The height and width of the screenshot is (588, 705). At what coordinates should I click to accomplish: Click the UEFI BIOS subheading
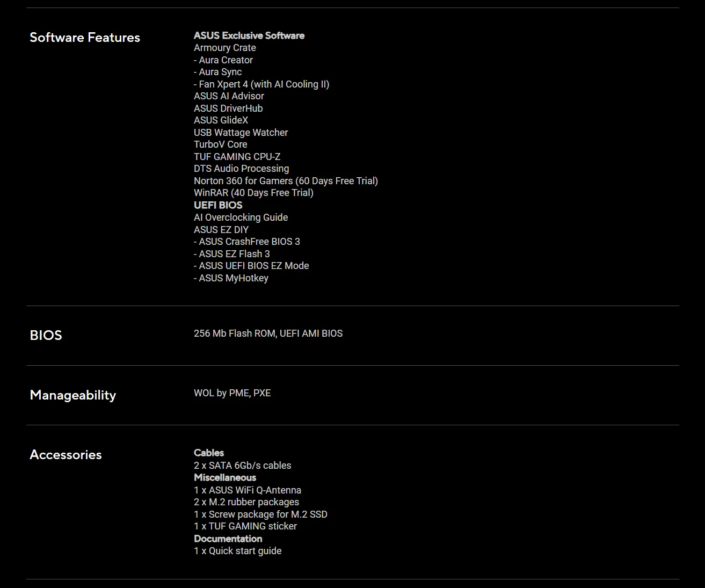pyautogui.click(x=218, y=205)
